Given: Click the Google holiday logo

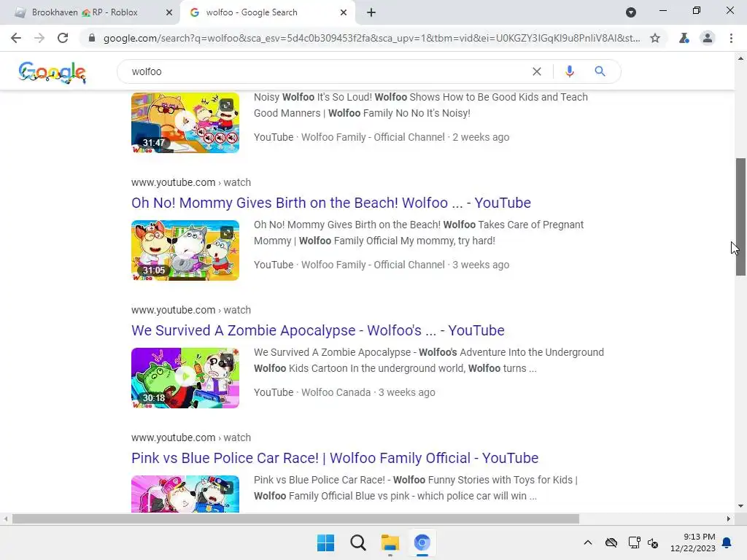Looking at the screenshot, I should [x=53, y=72].
